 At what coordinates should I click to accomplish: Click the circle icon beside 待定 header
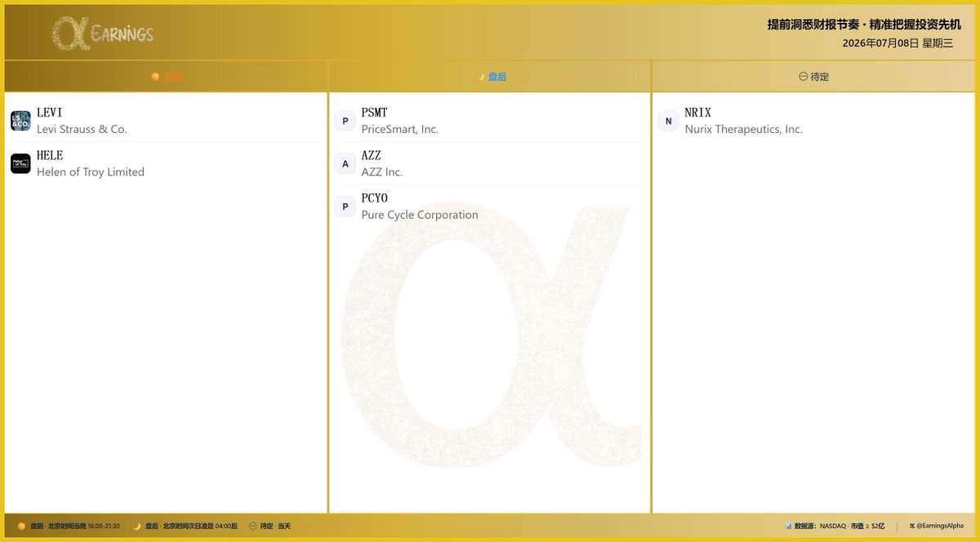coord(803,77)
